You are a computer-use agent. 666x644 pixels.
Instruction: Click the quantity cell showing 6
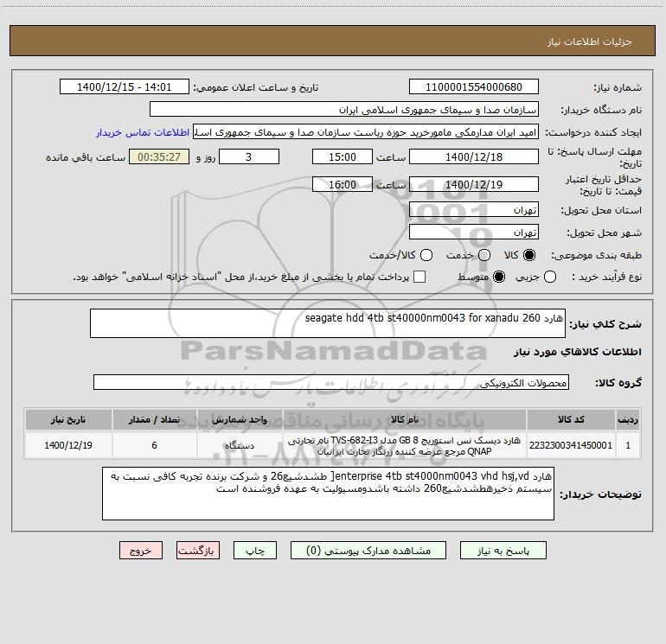point(154,445)
